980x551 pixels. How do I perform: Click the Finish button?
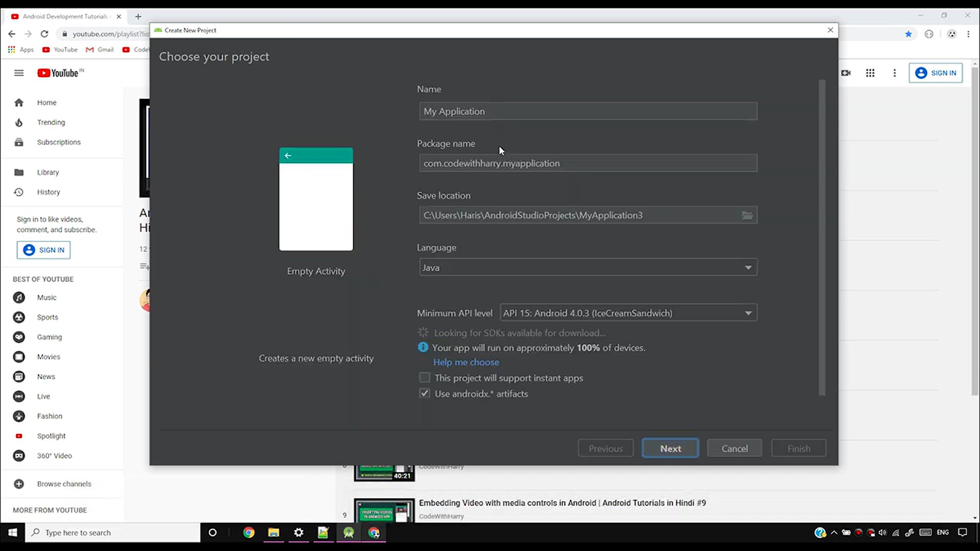[799, 448]
